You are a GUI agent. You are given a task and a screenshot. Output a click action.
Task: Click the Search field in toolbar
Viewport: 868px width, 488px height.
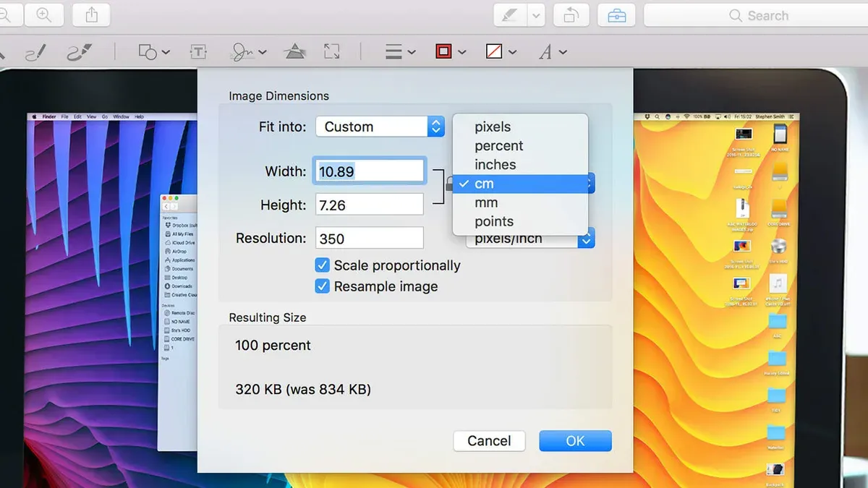(x=756, y=15)
